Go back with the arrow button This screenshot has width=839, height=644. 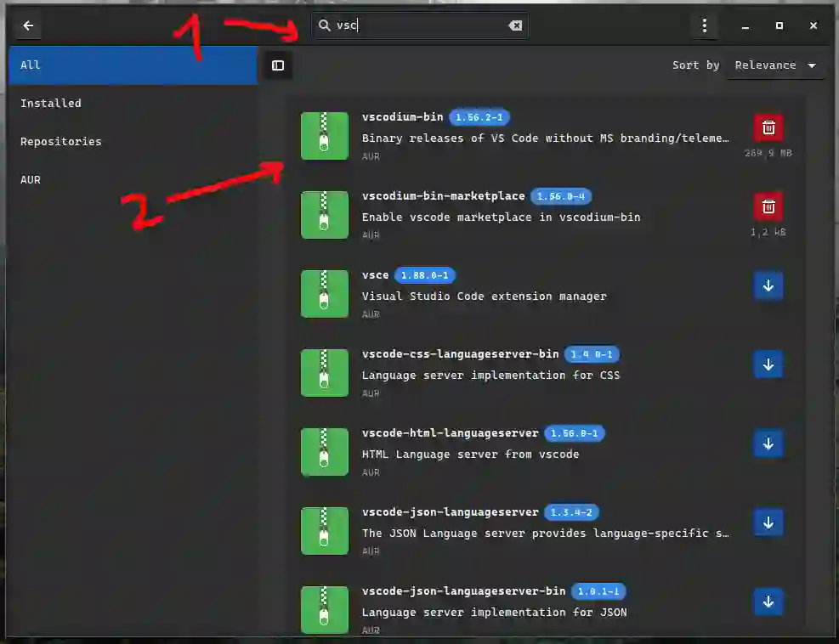[x=28, y=25]
